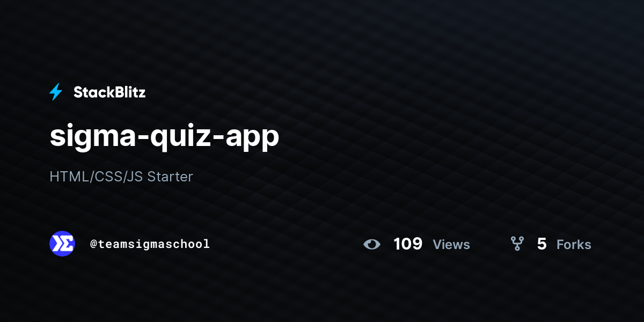The height and width of the screenshot is (322, 644).
Task: Open the sigma-quiz-app project title
Action: point(164,137)
